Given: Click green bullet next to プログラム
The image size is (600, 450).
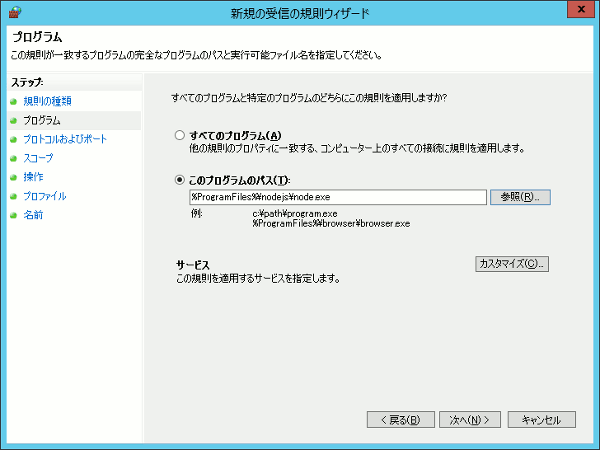Looking at the screenshot, I should [x=14, y=121].
